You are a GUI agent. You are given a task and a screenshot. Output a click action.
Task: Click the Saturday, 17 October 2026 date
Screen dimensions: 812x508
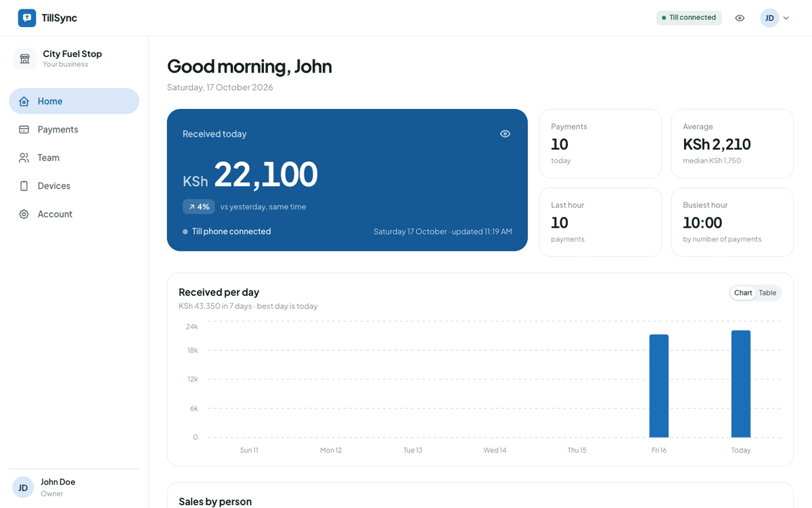(220, 87)
